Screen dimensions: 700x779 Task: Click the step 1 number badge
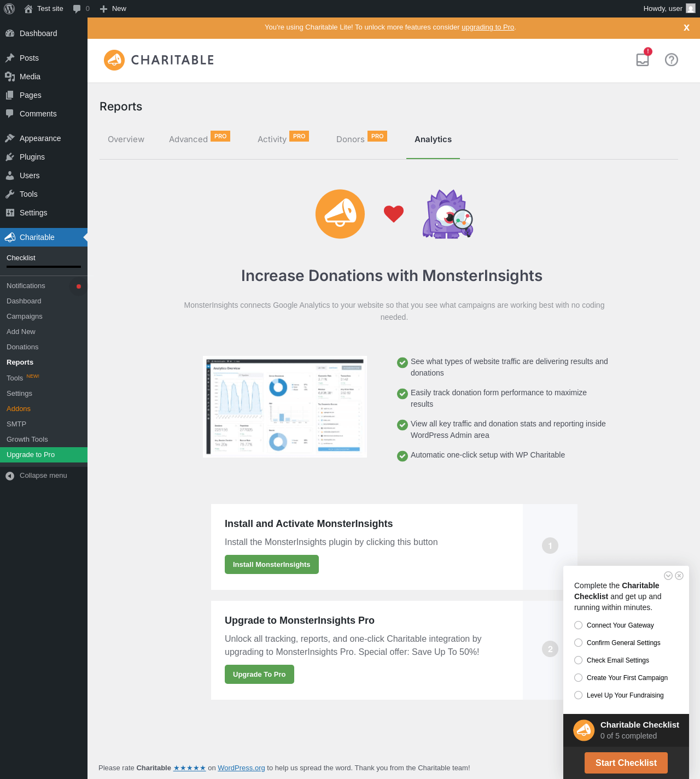pos(550,546)
